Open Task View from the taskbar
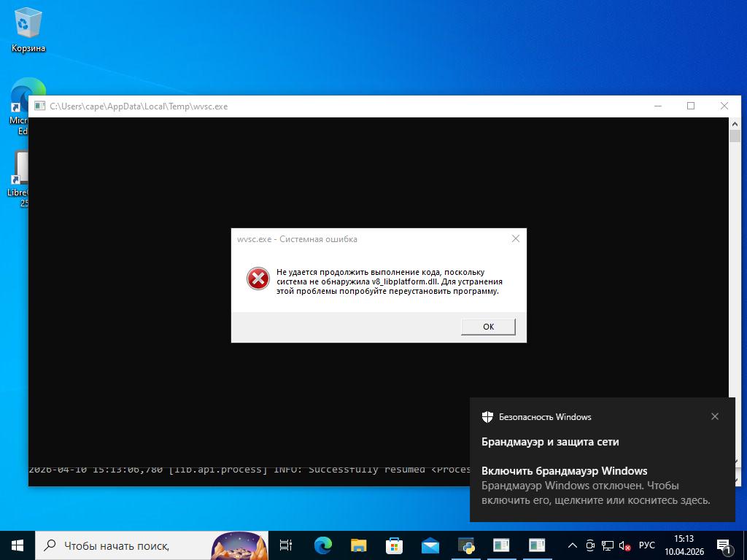747x560 pixels. (286, 545)
